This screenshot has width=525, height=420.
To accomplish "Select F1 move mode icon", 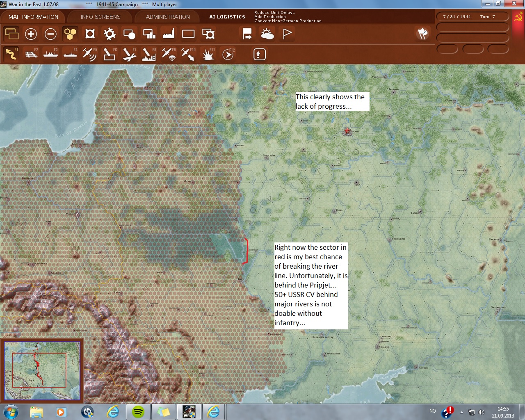I will tap(11, 54).
